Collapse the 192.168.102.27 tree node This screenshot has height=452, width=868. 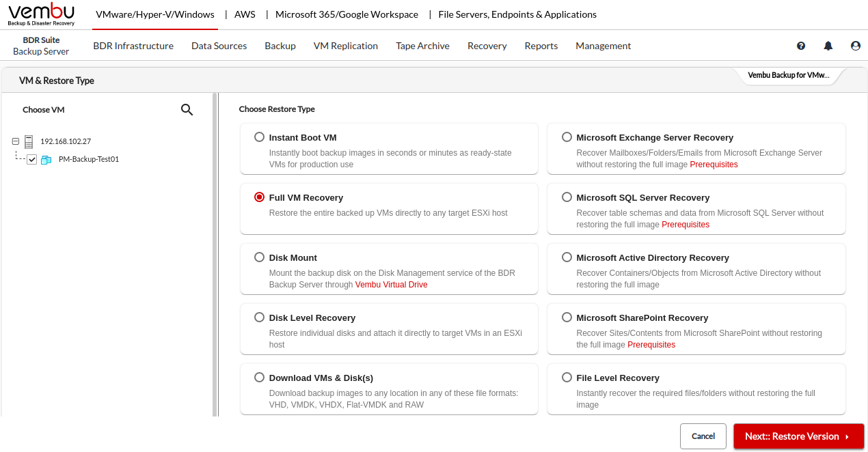click(x=16, y=141)
